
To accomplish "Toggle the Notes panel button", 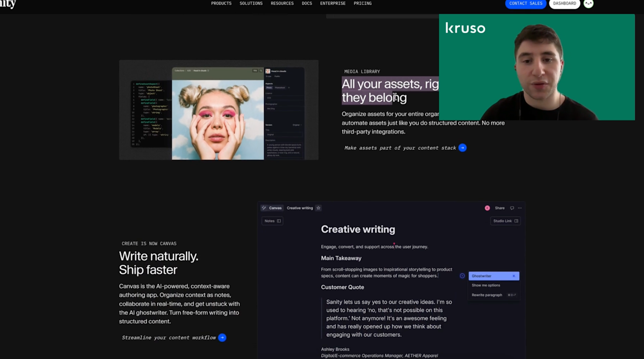I will pos(272,221).
